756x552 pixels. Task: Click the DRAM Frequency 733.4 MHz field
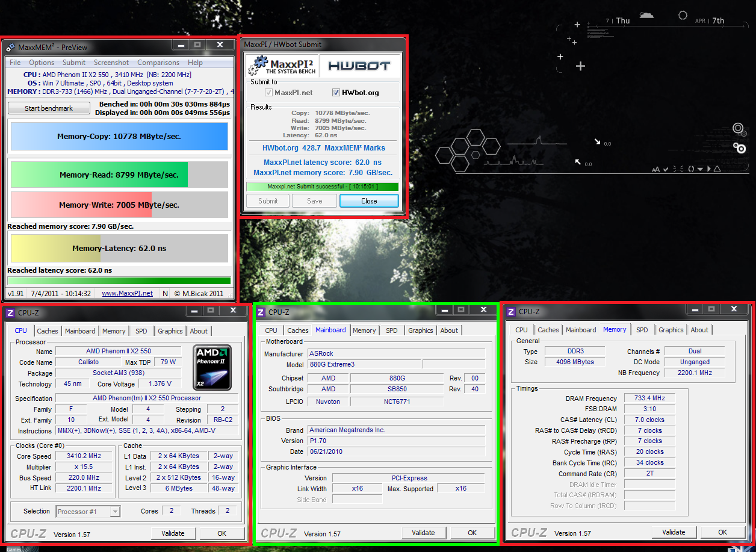[649, 398]
